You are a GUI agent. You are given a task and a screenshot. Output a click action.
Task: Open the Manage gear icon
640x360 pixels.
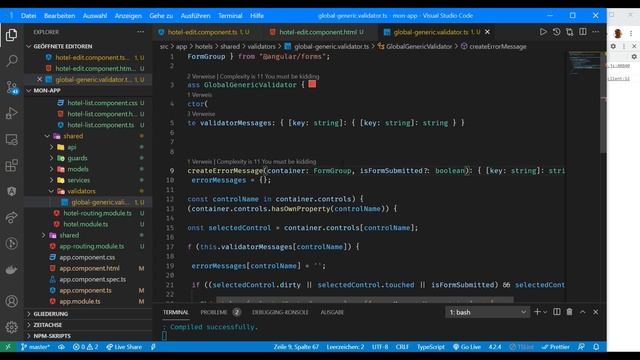click(x=11, y=327)
